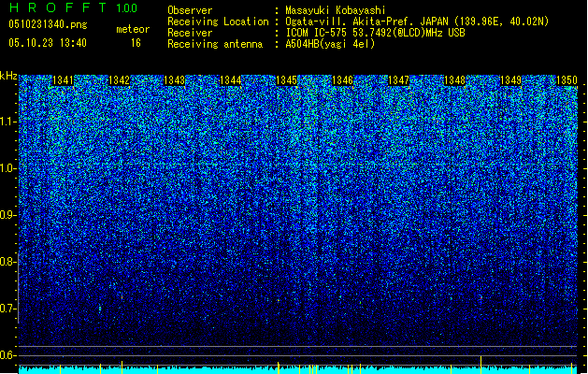Click the 1.0 kHz axis label

[7, 168]
